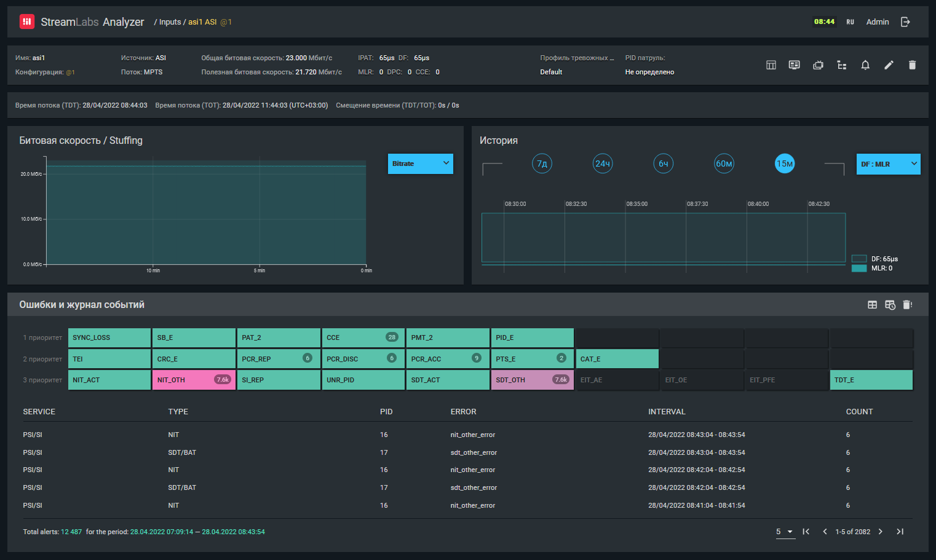936x560 pixels.
Task: Click the 08:44 clock badge
Action: point(824,22)
